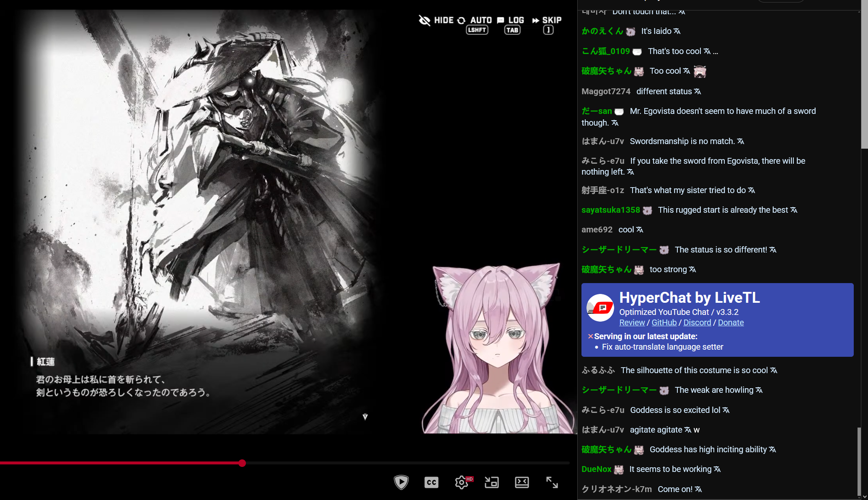Click translate icon after "Swordsmanship is no match."
The image size is (868, 500).
click(740, 142)
